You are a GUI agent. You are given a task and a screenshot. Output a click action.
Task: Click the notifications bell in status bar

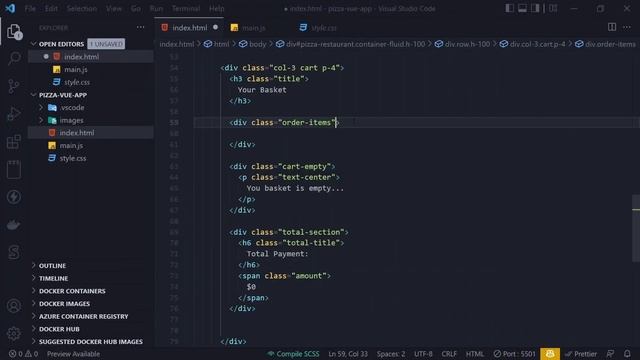(627, 354)
